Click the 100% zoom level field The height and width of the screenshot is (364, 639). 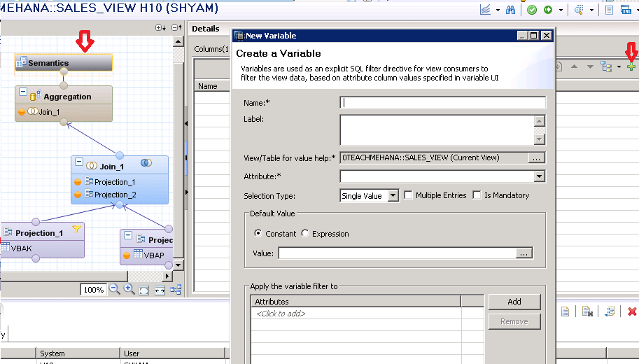[93, 289]
